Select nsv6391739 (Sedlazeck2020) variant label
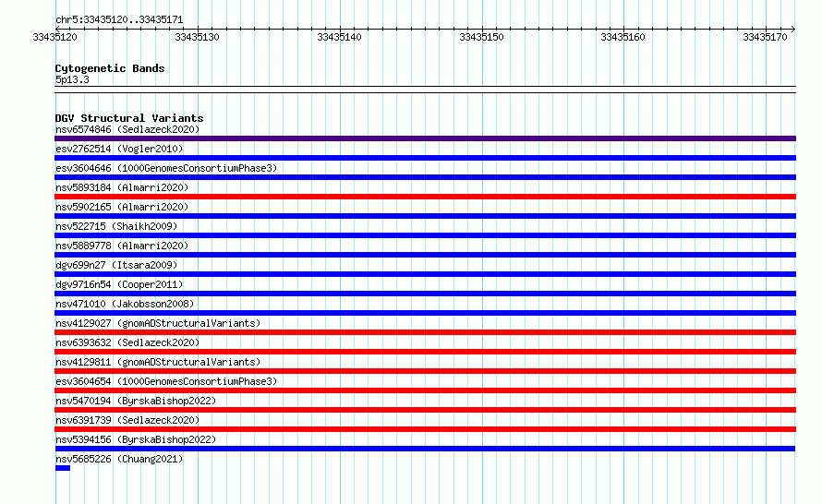The width and height of the screenshot is (822, 504). [x=127, y=420]
